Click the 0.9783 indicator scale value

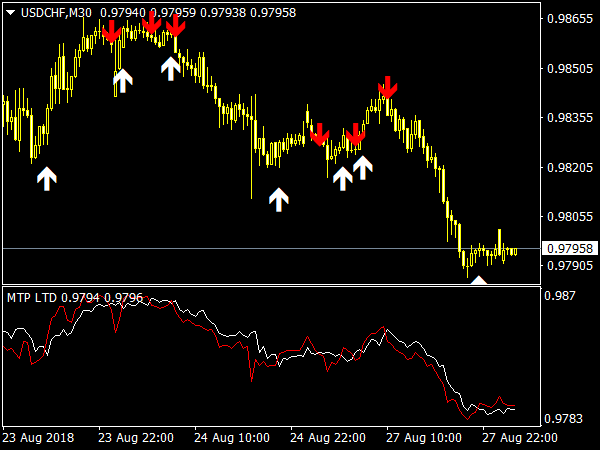tap(563, 418)
